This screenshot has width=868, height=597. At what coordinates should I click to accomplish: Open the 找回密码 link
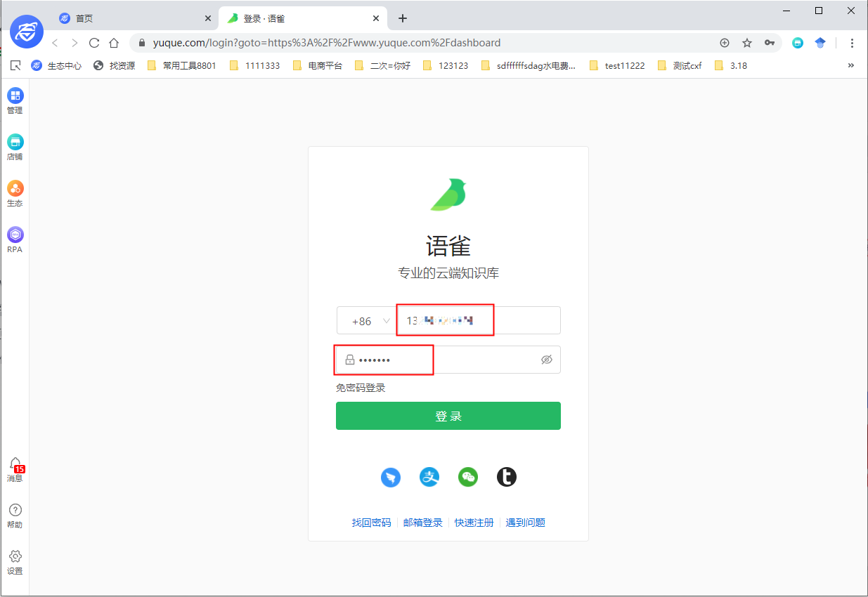pyautogui.click(x=371, y=522)
